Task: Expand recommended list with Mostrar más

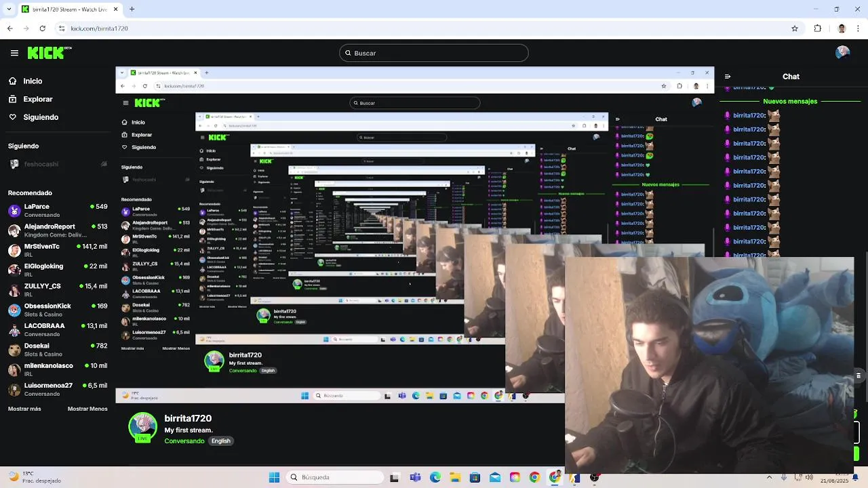Action: pyautogui.click(x=24, y=409)
